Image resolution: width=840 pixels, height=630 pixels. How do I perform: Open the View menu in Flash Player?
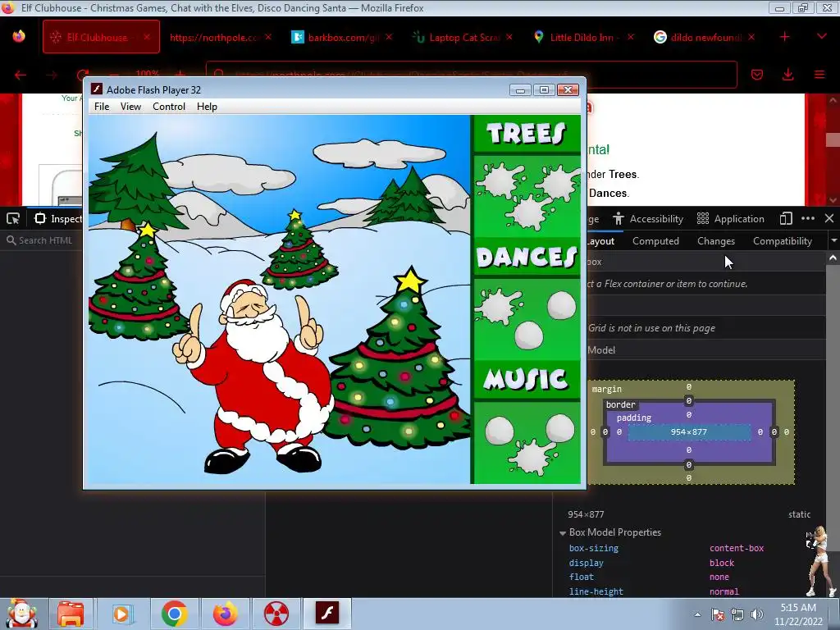[x=130, y=106]
